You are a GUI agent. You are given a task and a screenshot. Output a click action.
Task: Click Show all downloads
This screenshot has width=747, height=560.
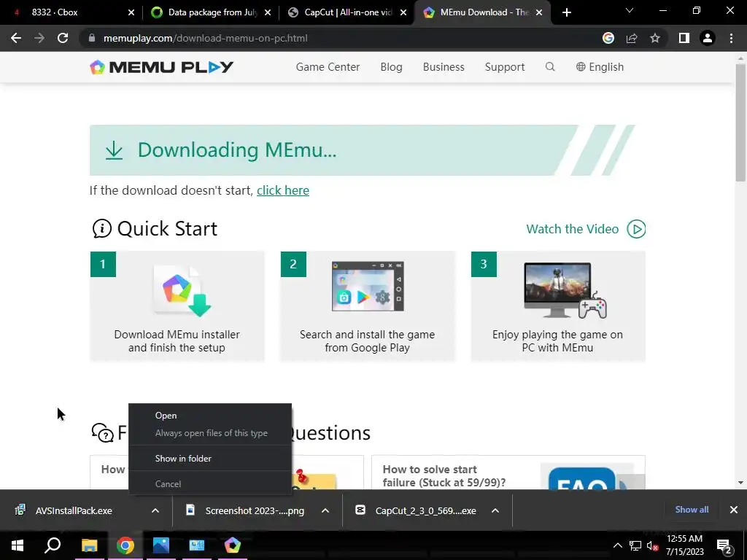coord(692,510)
